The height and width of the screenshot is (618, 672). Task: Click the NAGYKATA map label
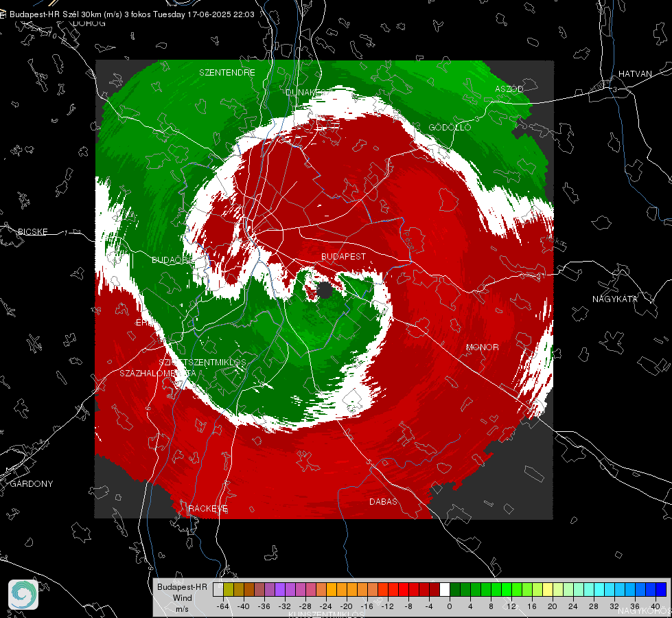coord(615,299)
